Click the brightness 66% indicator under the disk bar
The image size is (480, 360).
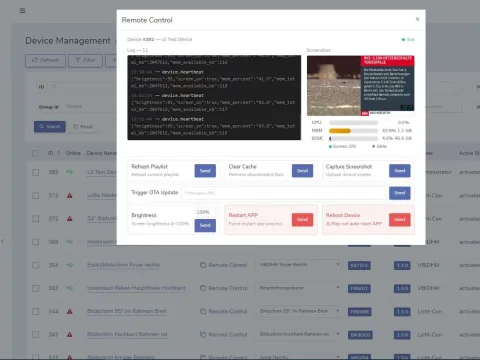(x=379, y=146)
